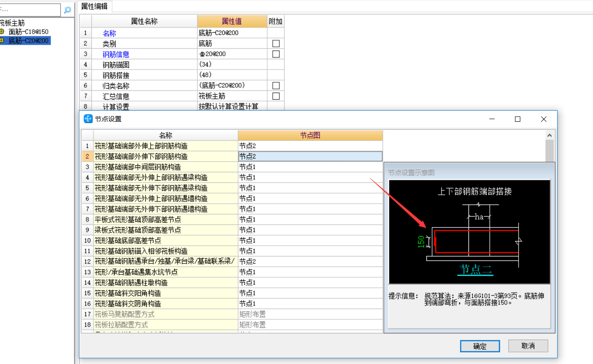593x364 pixels.
Task: Select property name 名称
Action: [x=109, y=33]
